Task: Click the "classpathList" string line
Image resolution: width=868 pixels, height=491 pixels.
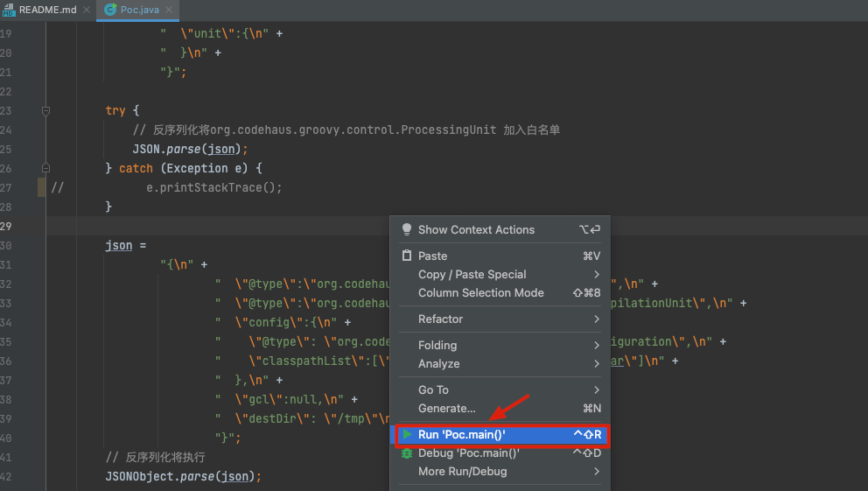Action: point(302,361)
